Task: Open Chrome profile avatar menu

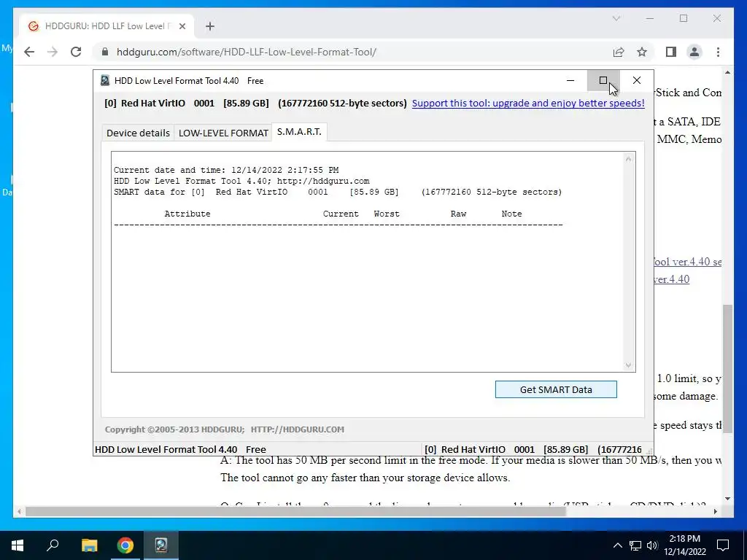Action: [694, 52]
